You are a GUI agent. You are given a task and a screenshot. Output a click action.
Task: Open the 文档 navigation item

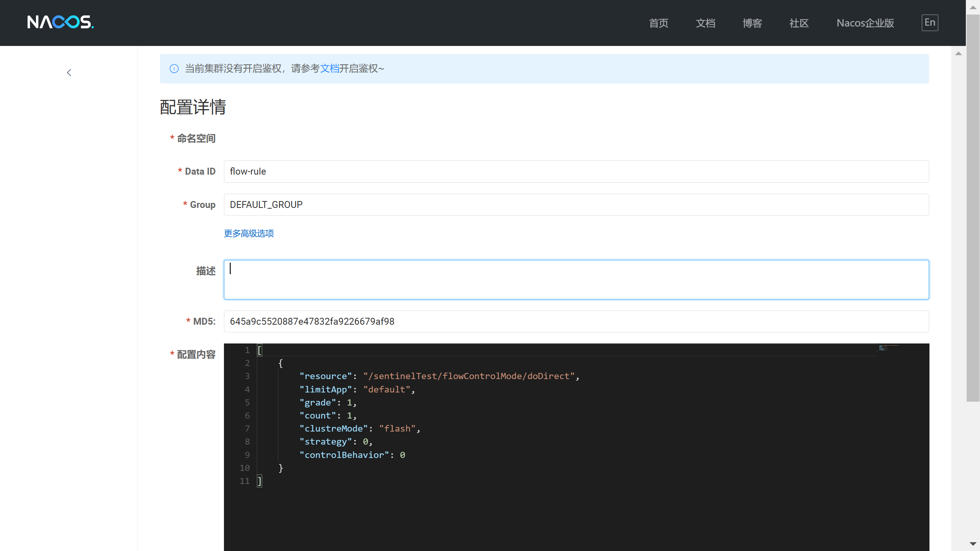[705, 23]
